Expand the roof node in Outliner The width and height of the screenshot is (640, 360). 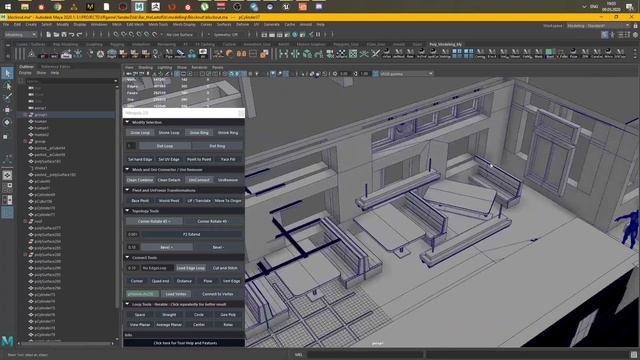click(25, 221)
